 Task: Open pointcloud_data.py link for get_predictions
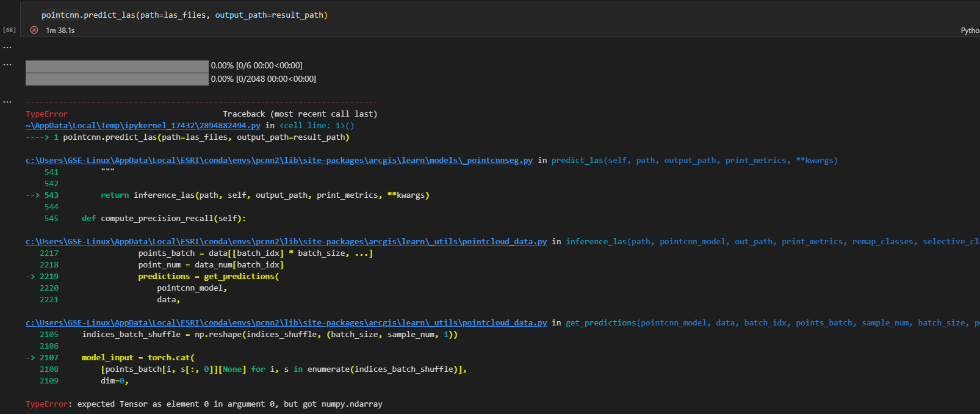[286, 322]
